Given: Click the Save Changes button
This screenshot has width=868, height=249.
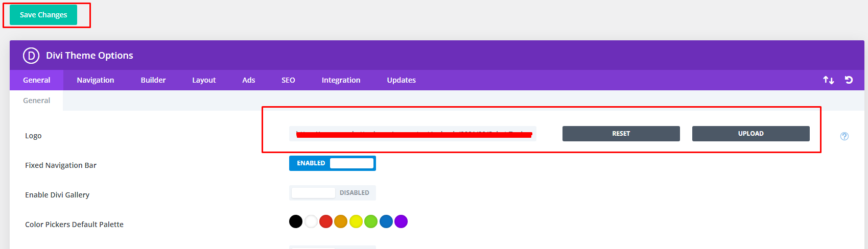Looking at the screenshot, I should click(43, 15).
